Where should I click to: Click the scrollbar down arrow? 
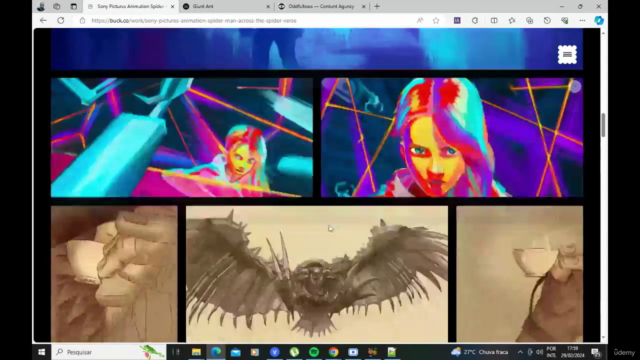603,338
